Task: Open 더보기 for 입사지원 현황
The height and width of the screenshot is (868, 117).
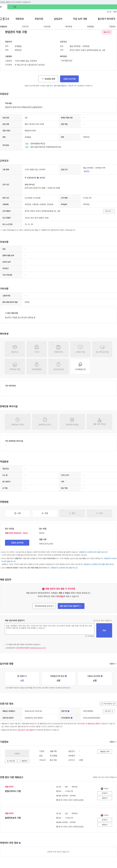Action: point(113,664)
